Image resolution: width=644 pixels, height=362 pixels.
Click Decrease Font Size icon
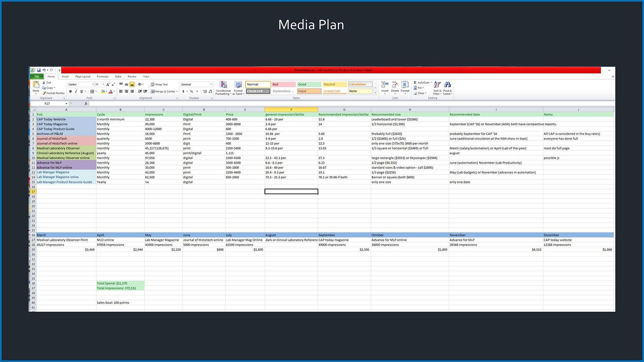[x=113, y=85]
